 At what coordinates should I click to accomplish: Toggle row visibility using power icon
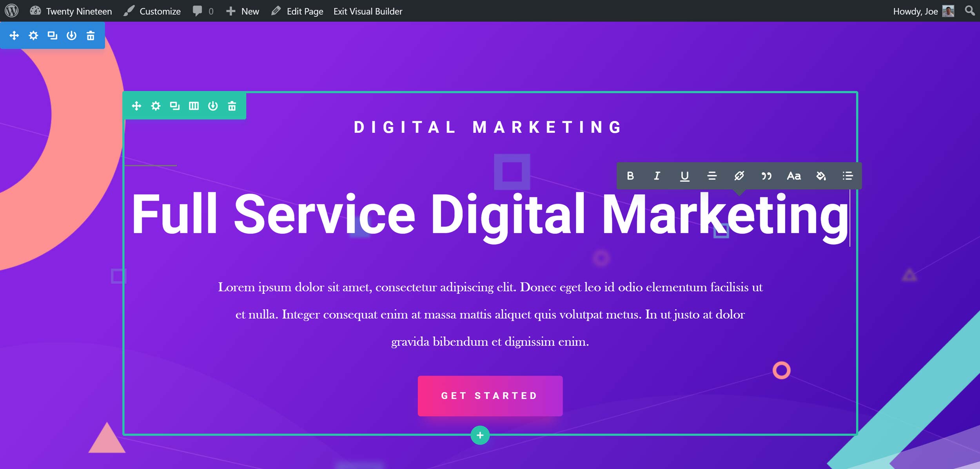tap(212, 105)
